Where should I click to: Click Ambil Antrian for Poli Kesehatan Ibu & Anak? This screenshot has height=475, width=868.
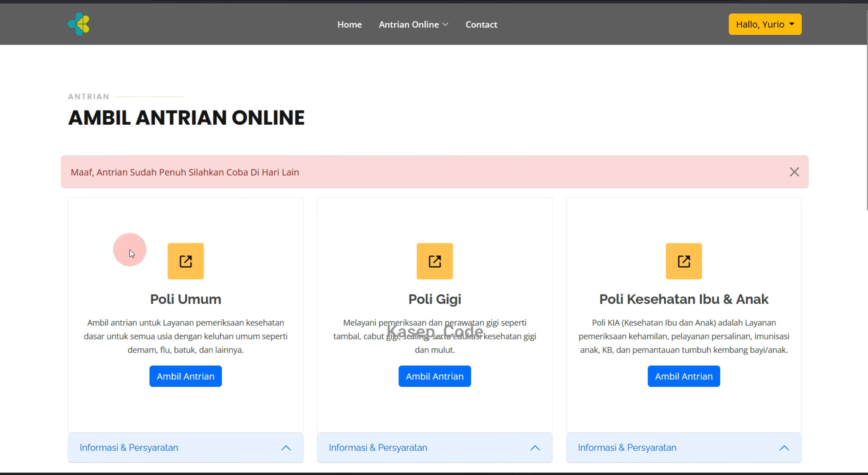(x=684, y=376)
